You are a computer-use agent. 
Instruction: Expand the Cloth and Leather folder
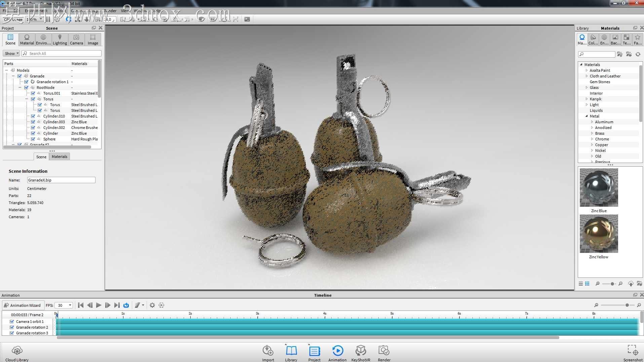click(587, 76)
